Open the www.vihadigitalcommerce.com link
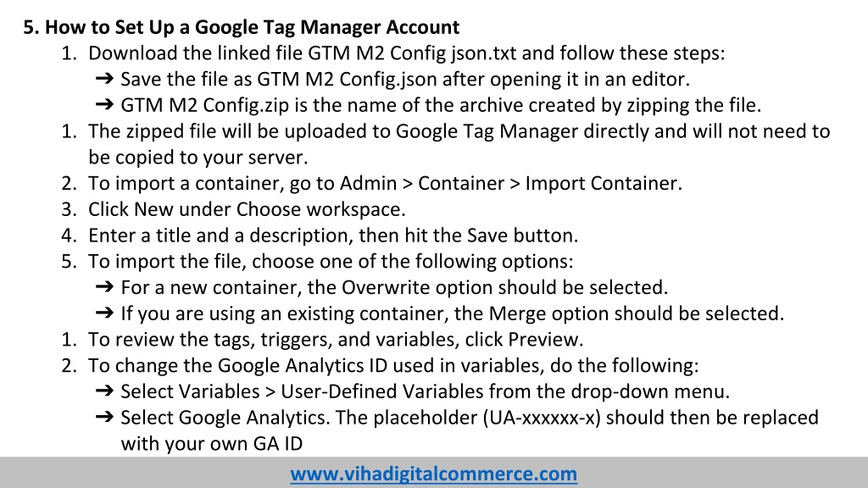868x488 pixels. [433, 474]
